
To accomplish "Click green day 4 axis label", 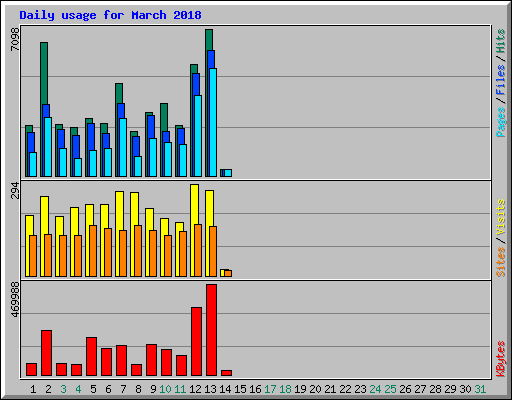I will (78, 389).
